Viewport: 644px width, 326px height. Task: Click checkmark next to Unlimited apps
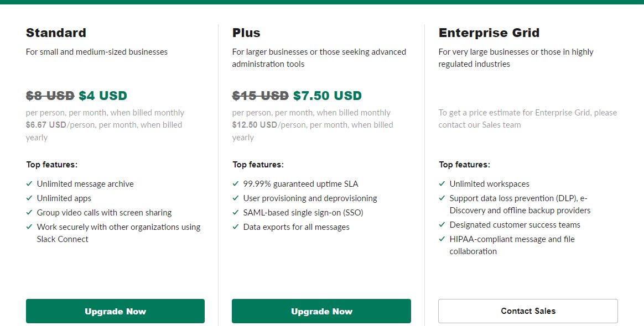(x=29, y=198)
